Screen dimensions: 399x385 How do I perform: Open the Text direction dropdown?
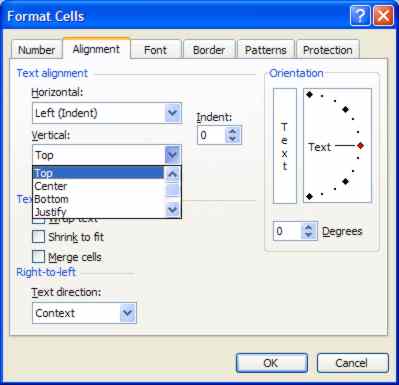pos(128,313)
